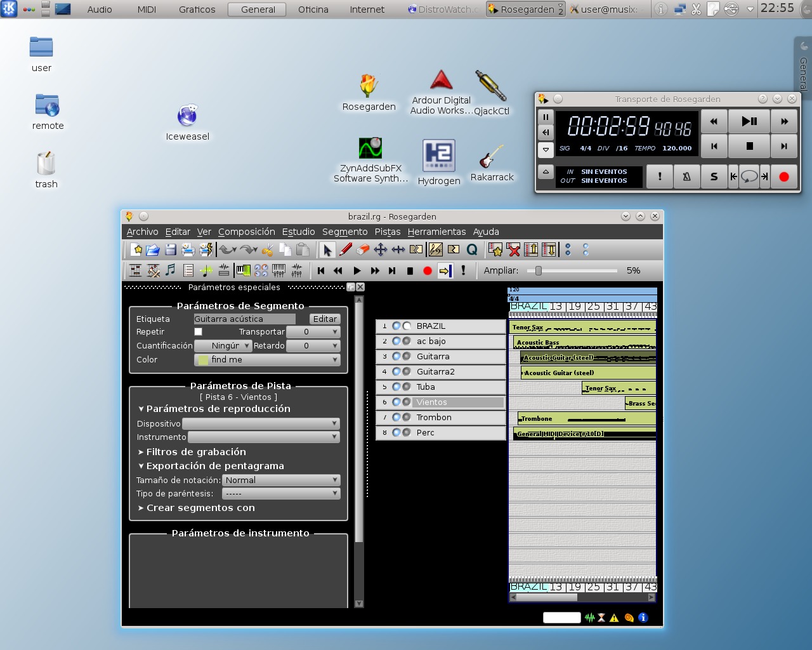Open the Iceweasel browser desktop icon

click(187, 123)
